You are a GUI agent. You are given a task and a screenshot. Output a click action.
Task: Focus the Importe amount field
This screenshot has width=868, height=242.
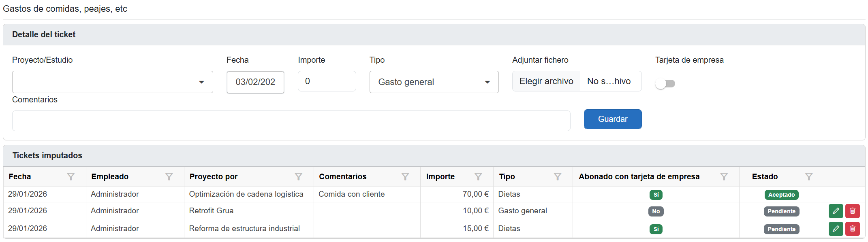tap(327, 81)
